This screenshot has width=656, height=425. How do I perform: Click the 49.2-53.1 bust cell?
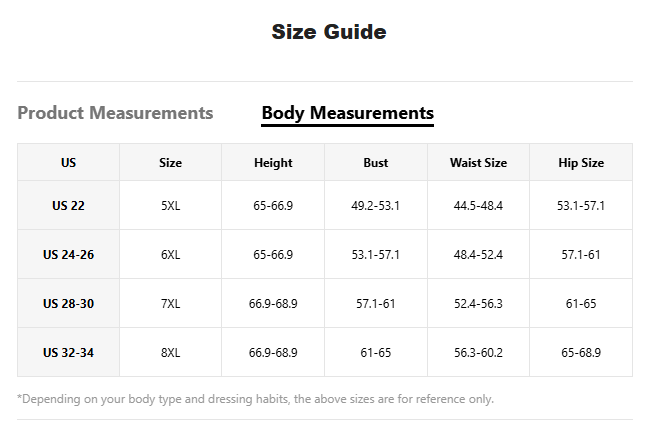[x=375, y=206]
